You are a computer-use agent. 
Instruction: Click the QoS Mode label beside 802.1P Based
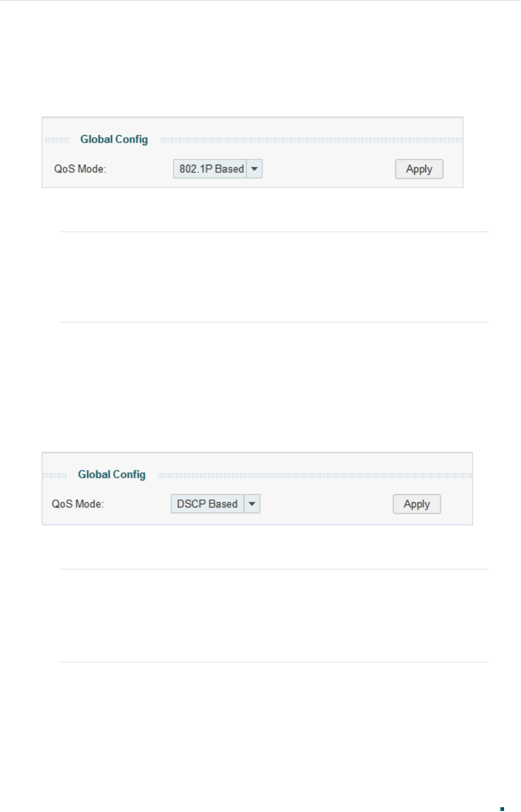point(80,169)
